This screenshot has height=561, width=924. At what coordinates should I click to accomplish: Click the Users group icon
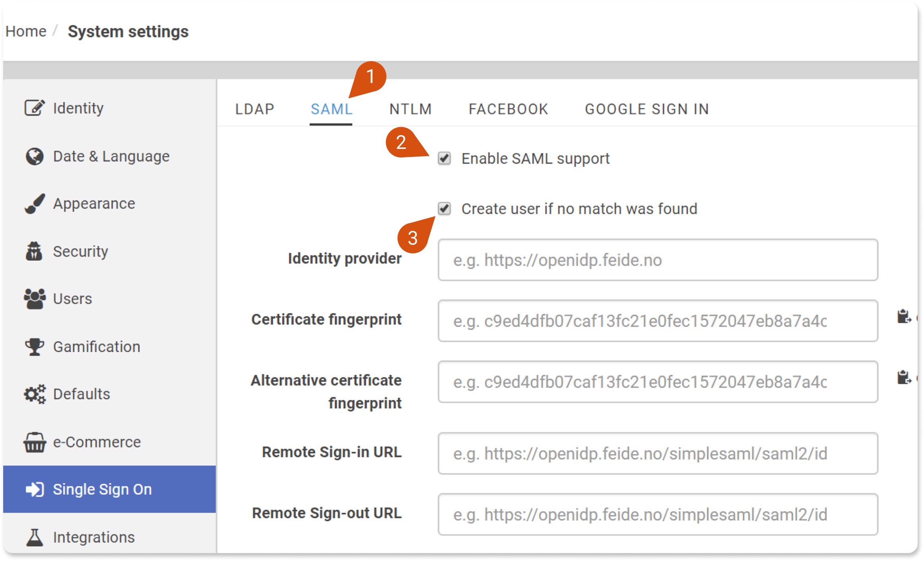[35, 299]
